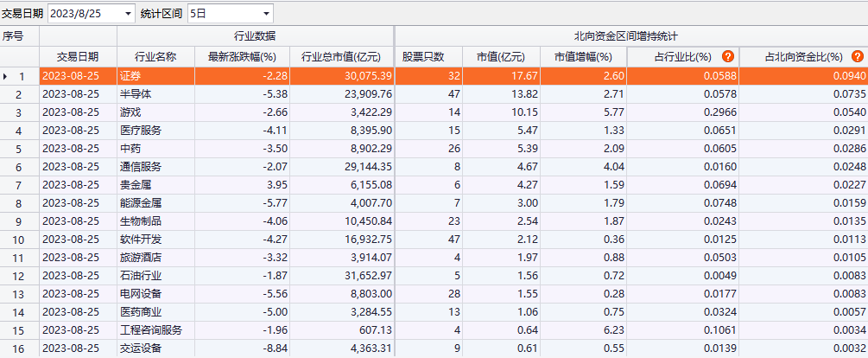
Task: Click the help icon beside 占北向资金比(%)
Action: coord(858,56)
